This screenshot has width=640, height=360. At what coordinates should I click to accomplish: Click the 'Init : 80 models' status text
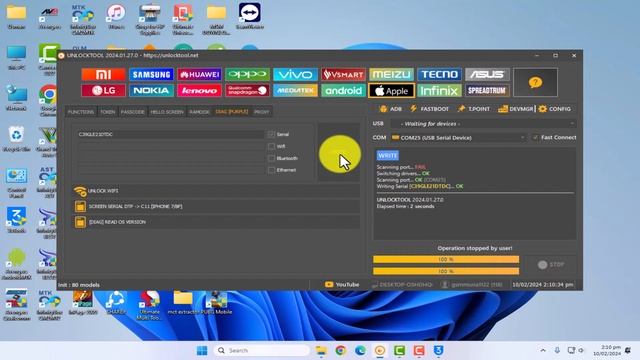point(79,285)
